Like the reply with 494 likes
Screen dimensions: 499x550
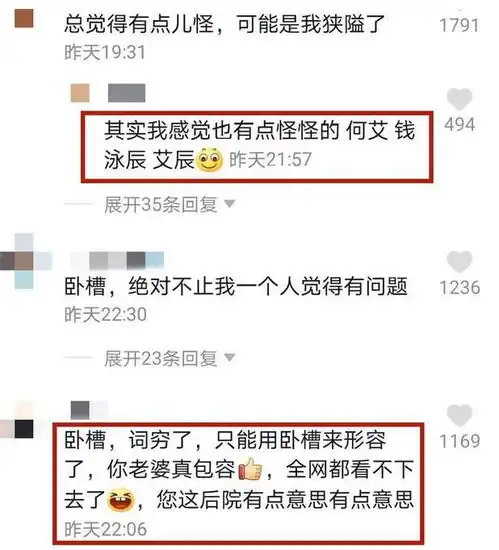pos(459,99)
